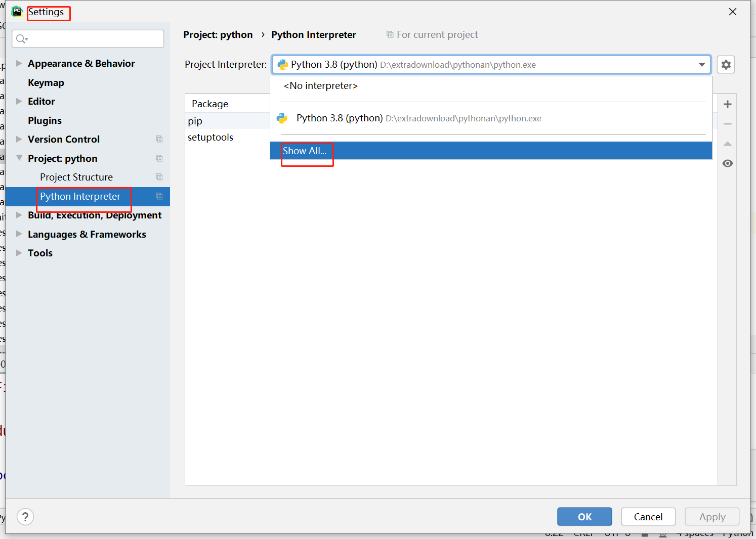Open Appearance & Behavior settings
This screenshot has height=539, width=756.
81,63
